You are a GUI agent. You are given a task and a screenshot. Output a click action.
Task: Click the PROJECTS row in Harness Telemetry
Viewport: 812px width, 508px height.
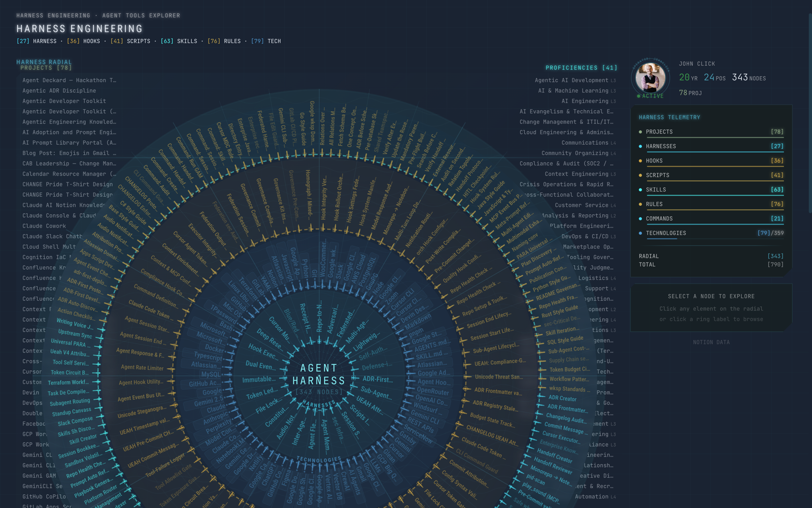(x=711, y=132)
